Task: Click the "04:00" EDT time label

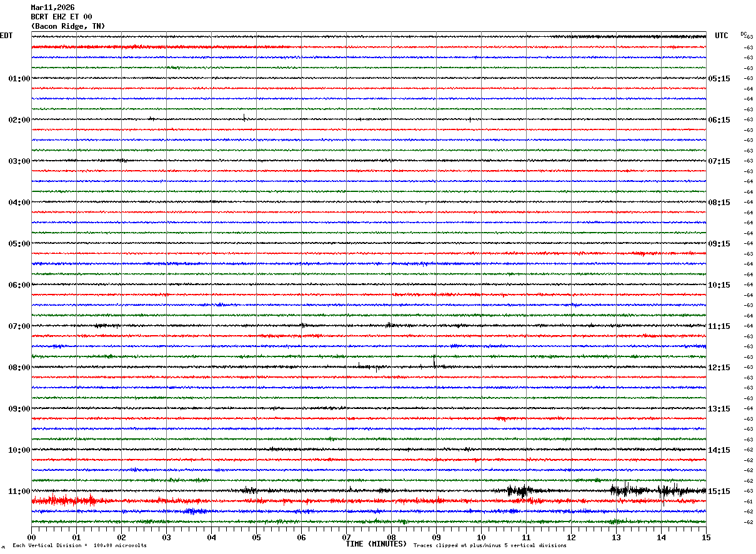Action: 19,203
